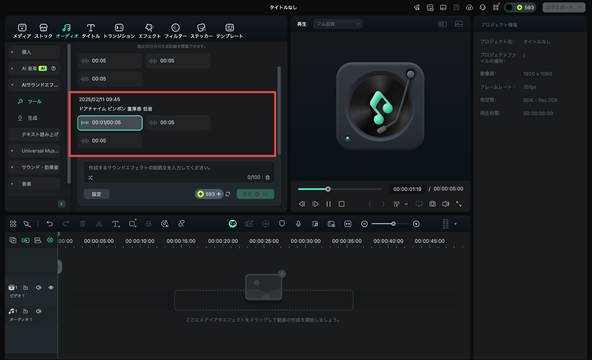Select the text tool in timeline toolbar
The width and height of the screenshot is (592, 360).
[116, 224]
